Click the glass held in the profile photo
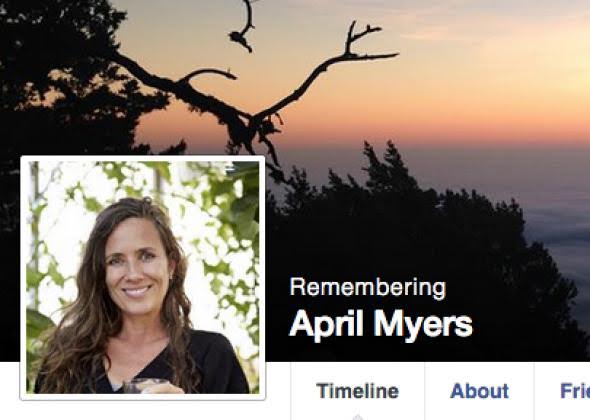This screenshot has width=590, height=420. (x=145, y=387)
